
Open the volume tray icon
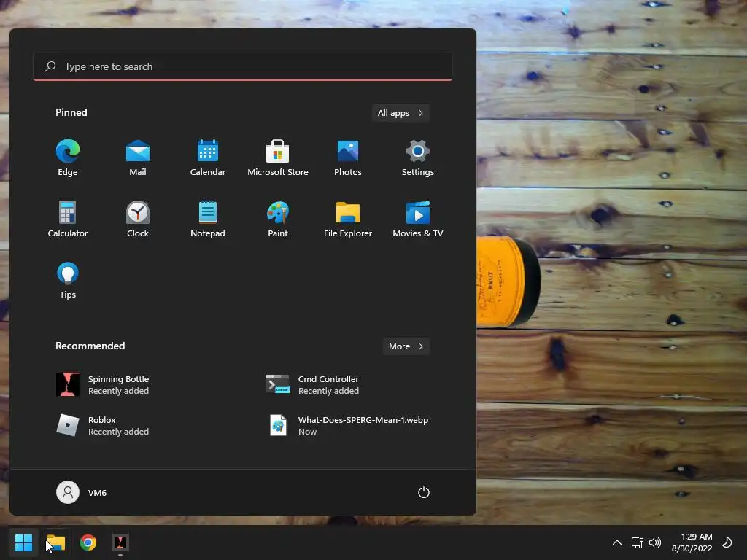(655, 542)
